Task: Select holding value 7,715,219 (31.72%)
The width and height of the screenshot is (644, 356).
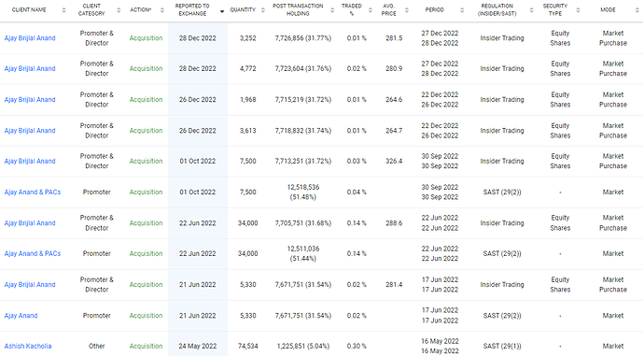Action: [303, 99]
